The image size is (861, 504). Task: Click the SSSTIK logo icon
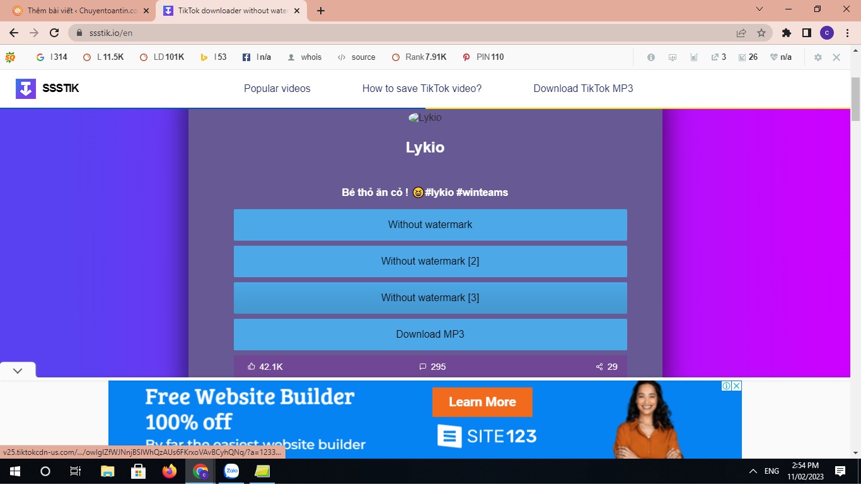point(26,89)
